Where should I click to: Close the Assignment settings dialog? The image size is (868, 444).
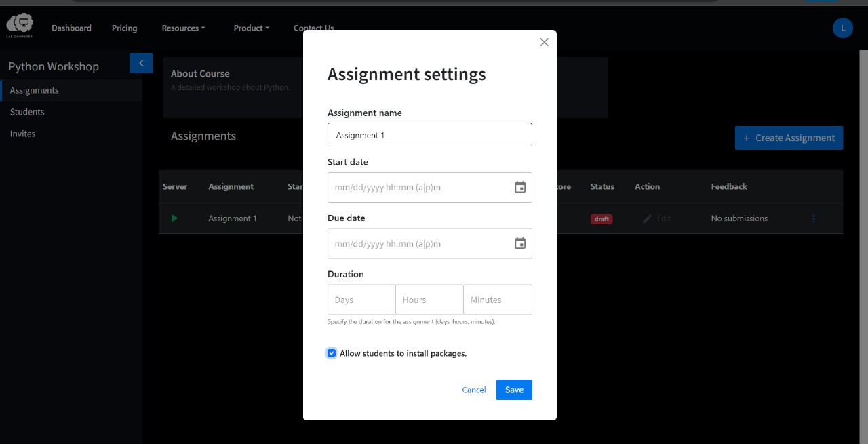click(x=544, y=42)
